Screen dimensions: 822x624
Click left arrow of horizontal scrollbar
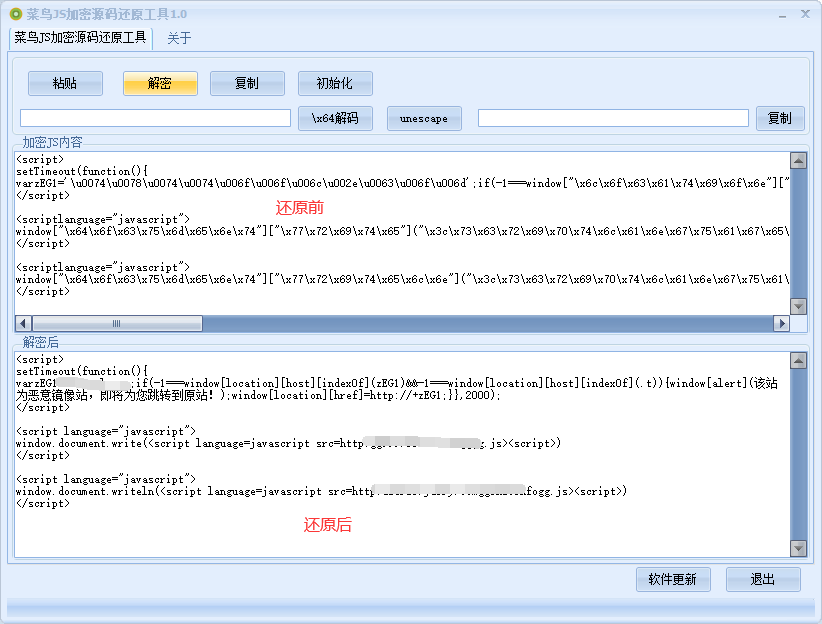pyautogui.click(x=23, y=324)
